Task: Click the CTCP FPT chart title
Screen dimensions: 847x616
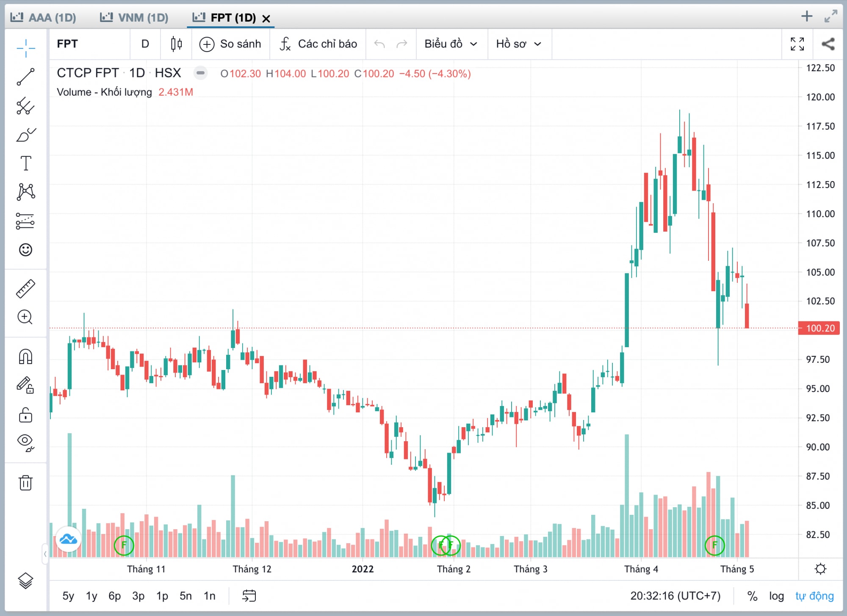Action: 88,73
